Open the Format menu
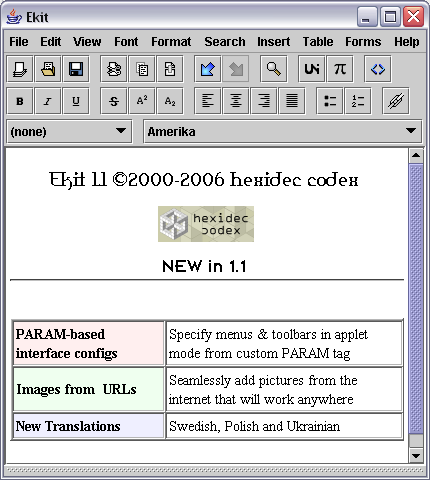Viewport: 430px width, 480px height. coord(171,42)
